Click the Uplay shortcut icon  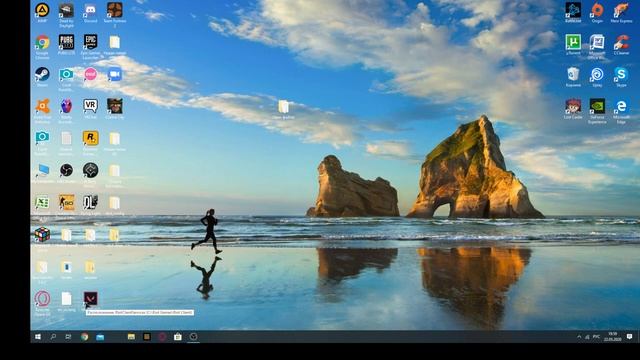pos(597,74)
